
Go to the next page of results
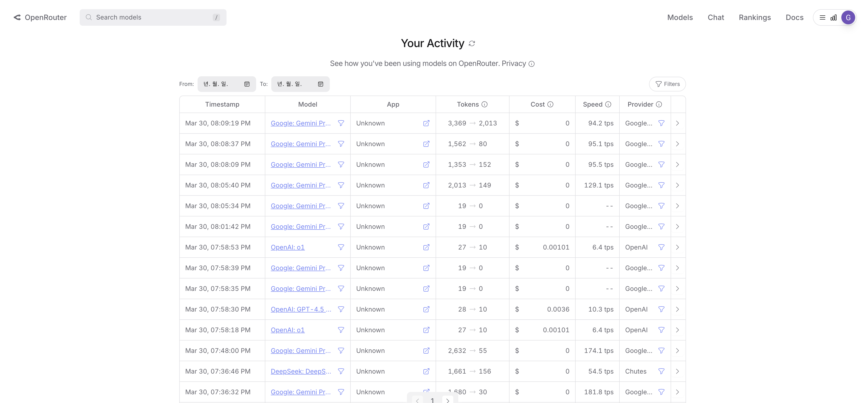point(448,400)
